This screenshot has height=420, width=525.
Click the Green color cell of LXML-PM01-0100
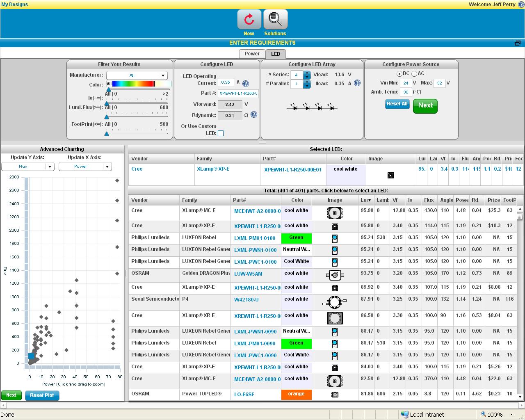click(296, 238)
